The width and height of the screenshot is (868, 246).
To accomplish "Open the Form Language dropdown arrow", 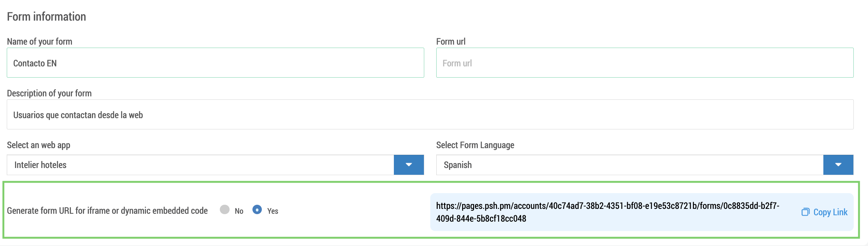I will (838, 165).
